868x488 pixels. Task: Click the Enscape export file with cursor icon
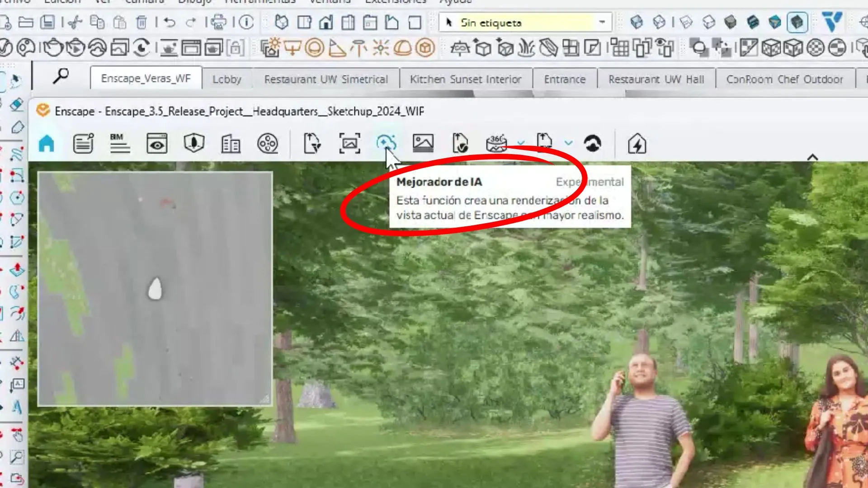312,144
